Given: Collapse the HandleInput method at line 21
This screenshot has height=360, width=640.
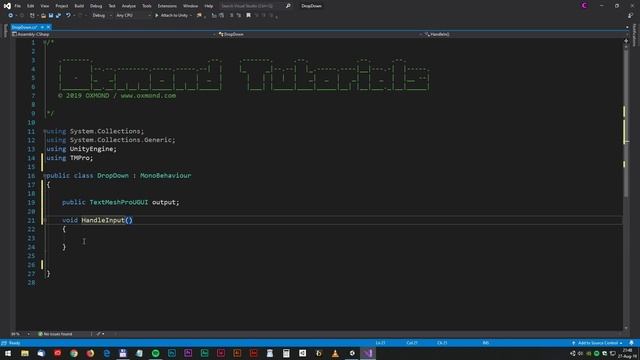Looking at the screenshot, I should pos(45,220).
